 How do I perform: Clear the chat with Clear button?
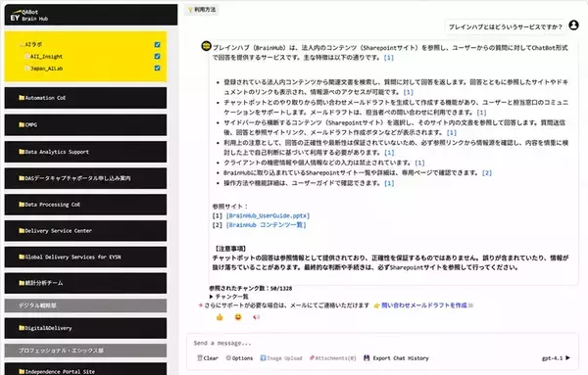(x=208, y=358)
